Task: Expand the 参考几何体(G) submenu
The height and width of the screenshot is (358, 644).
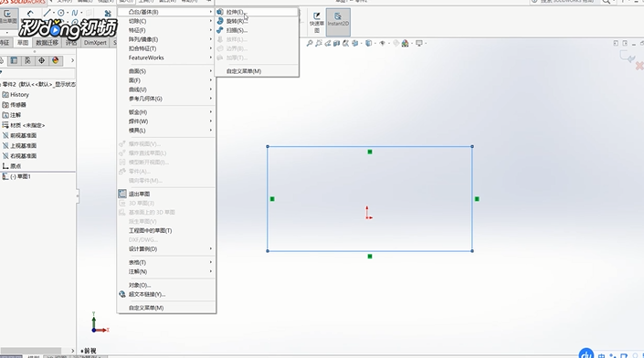Action: click(x=166, y=99)
